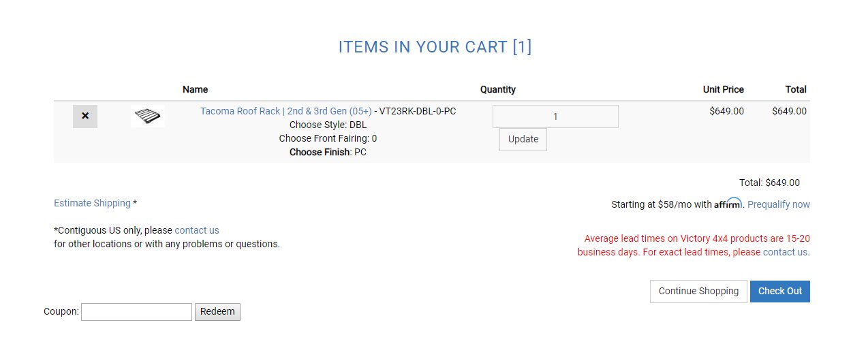Click the VT23RK-DBL-0-PC SKU text
The height and width of the screenshot is (346, 868).
point(418,111)
